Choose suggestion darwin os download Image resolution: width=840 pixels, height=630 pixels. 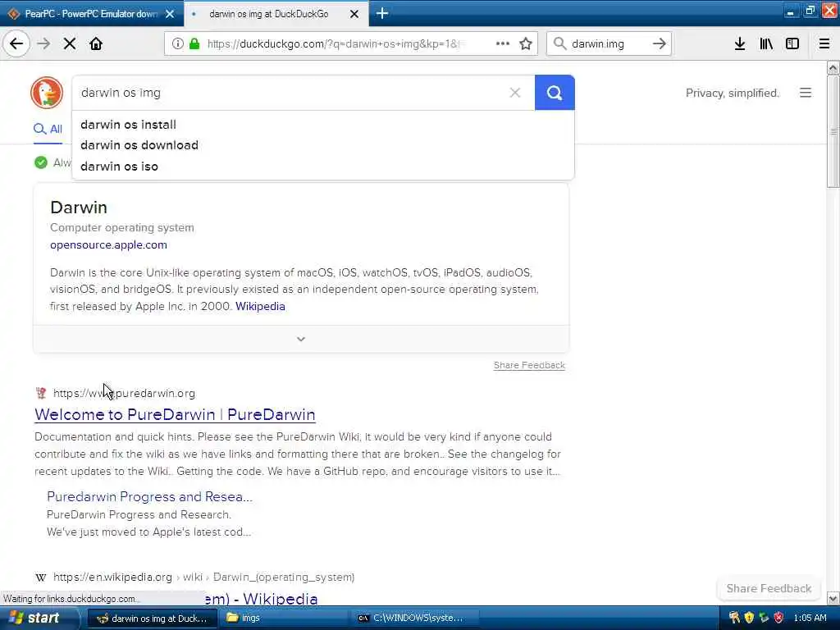coord(323,145)
